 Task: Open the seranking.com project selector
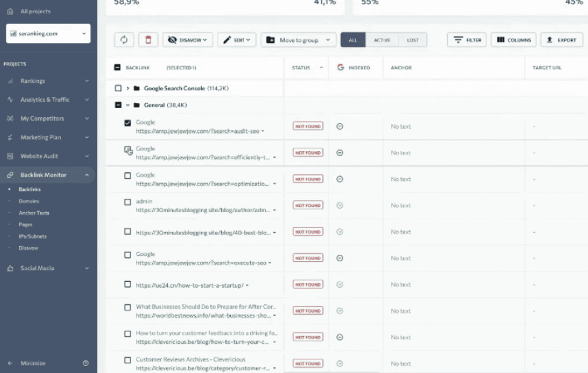pyautogui.click(x=48, y=33)
